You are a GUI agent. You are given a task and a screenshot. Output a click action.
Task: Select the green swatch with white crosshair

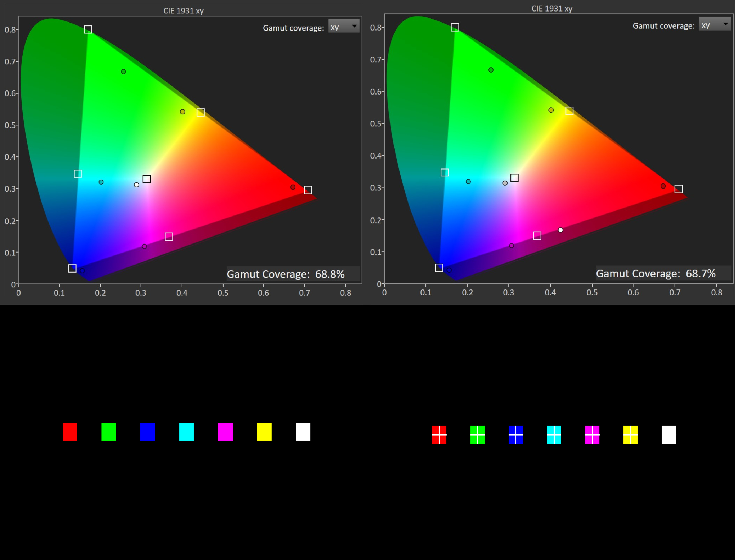(x=477, y=435)
